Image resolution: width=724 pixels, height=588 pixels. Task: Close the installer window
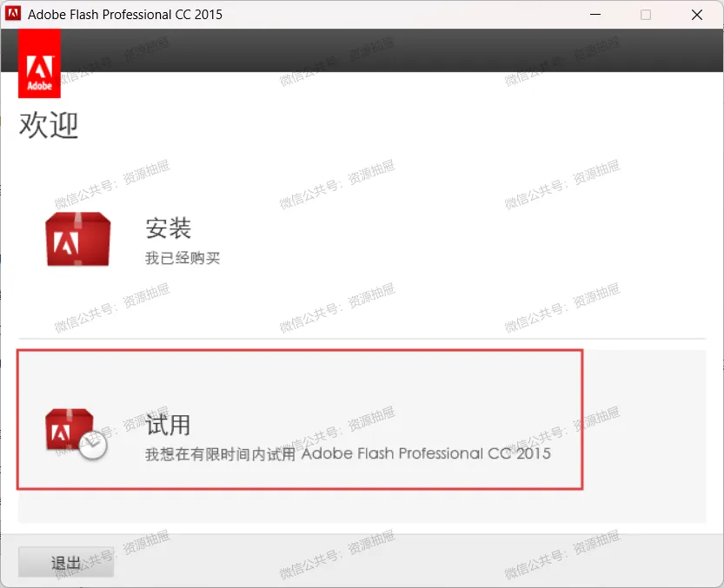(x=697, y=15)
